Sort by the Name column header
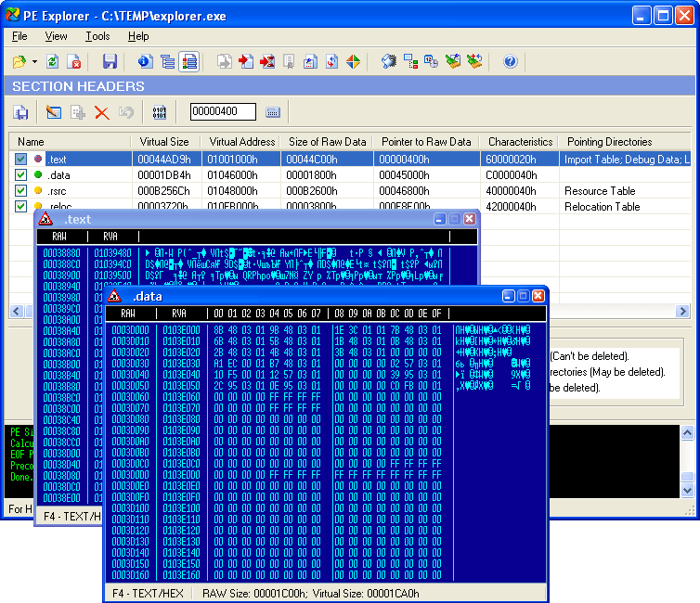This screenshot has height=603, width=700. [70, 142]
